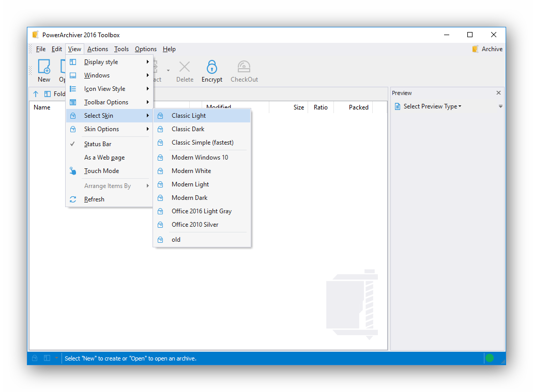Screen dimensions: 533x392
Task: Open the Options menu
Action: coord(146,49)
